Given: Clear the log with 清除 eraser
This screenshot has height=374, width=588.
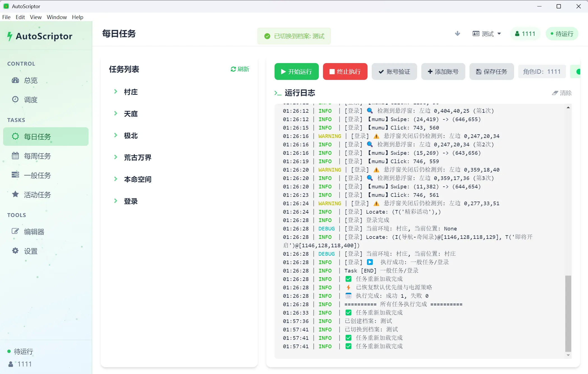Looking at the screenshot, I should pos(562,93).
